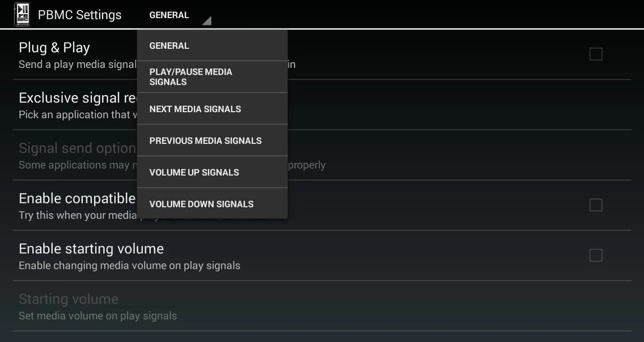Enable the Plug & Play checkbox

596,54
